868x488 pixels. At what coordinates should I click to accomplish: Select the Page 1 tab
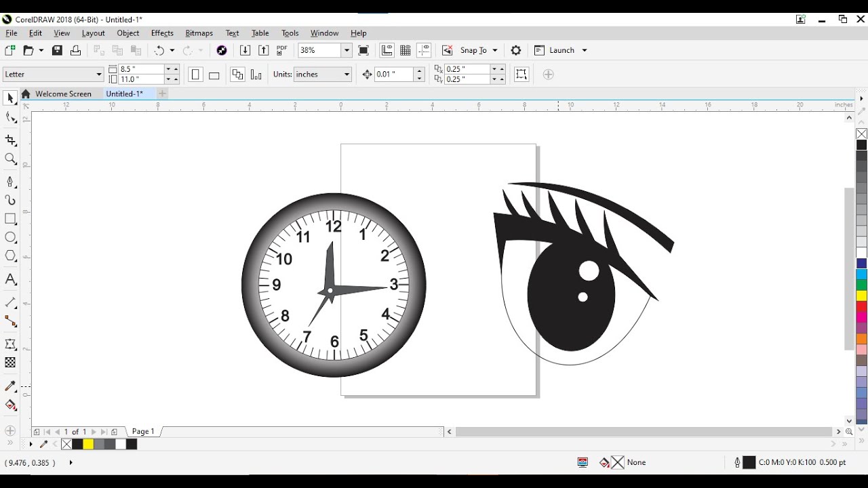pos(143,432)
